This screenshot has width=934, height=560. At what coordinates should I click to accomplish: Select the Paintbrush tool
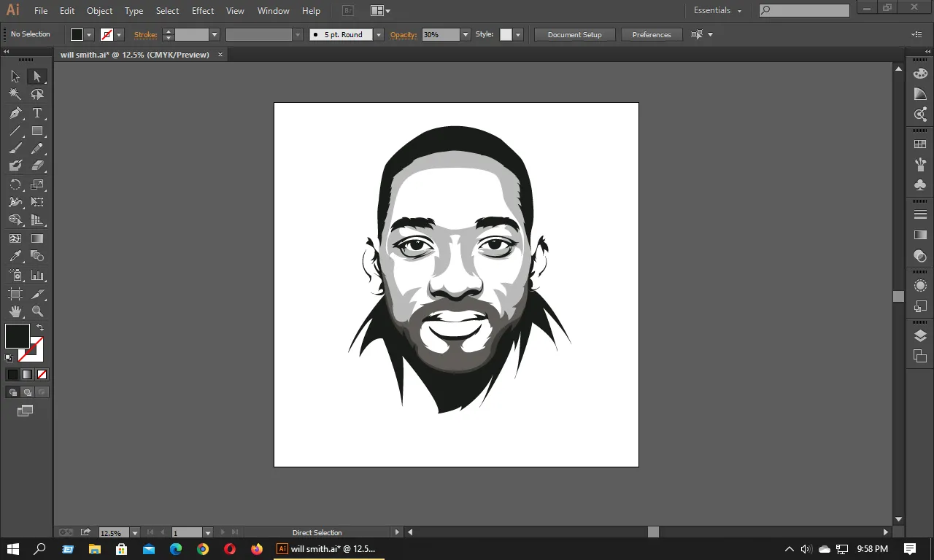[x=15, y=148]
